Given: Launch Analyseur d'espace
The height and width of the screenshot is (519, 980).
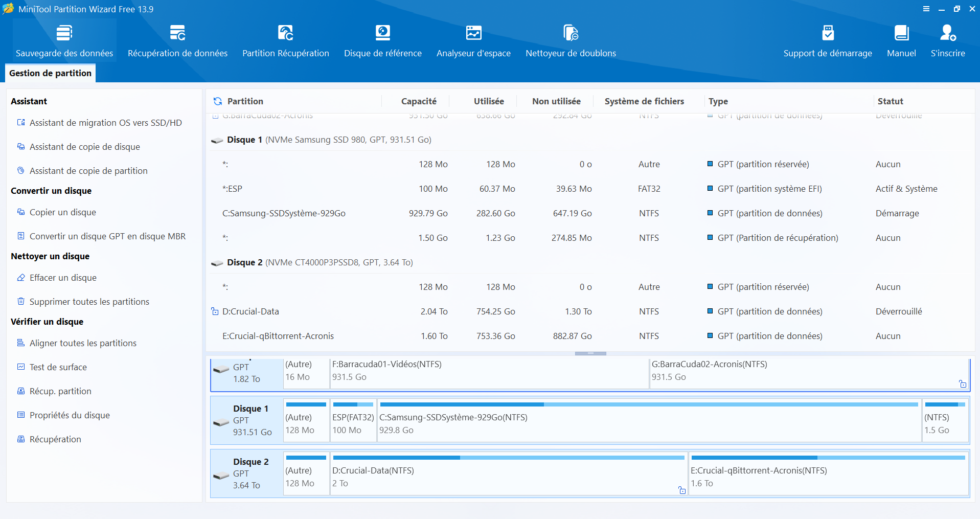Looking at the screenshot, I should tap(473, 41).
